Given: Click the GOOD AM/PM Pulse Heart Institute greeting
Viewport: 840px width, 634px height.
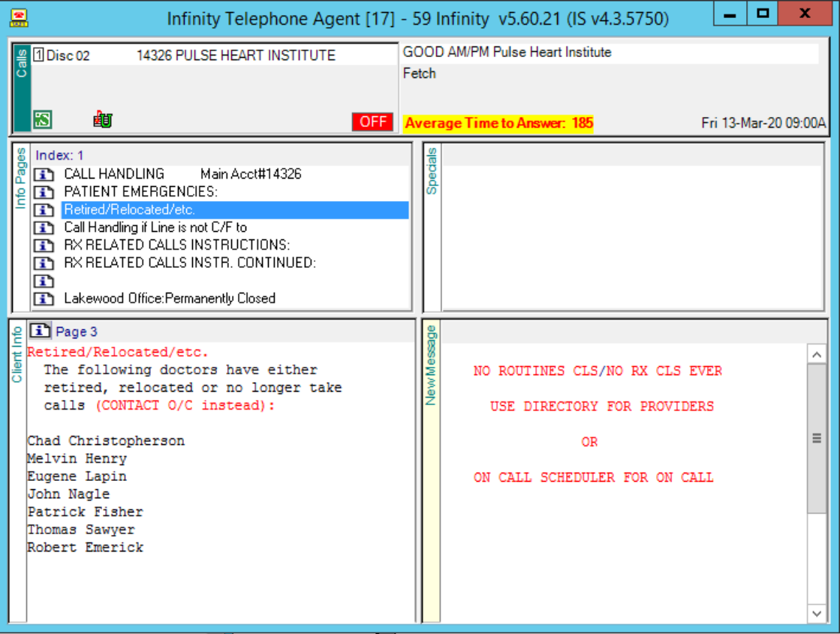Looking at the screenshot, I should [x=507, y=52].
